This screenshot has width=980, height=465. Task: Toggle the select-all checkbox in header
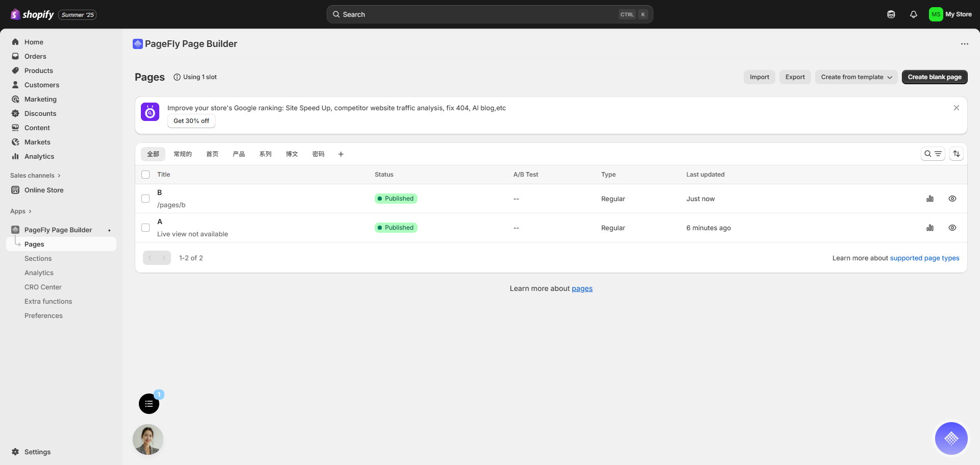(x=145, y=175)
